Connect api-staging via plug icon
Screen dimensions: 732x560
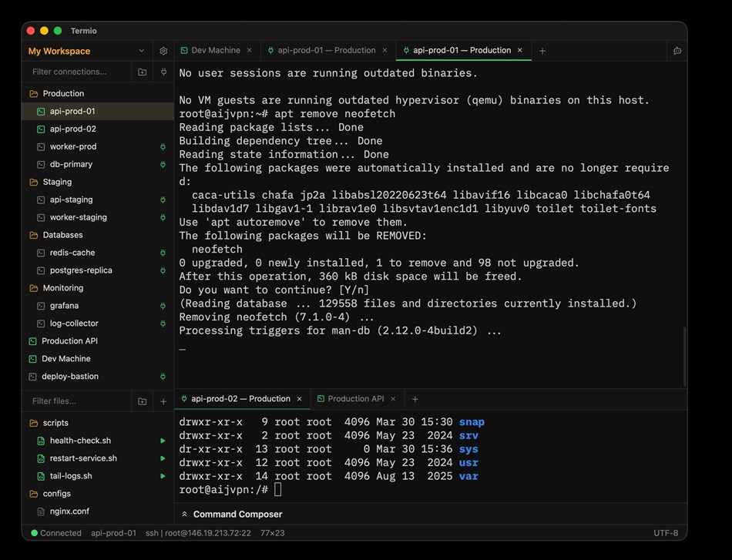[x=163, y=200]
